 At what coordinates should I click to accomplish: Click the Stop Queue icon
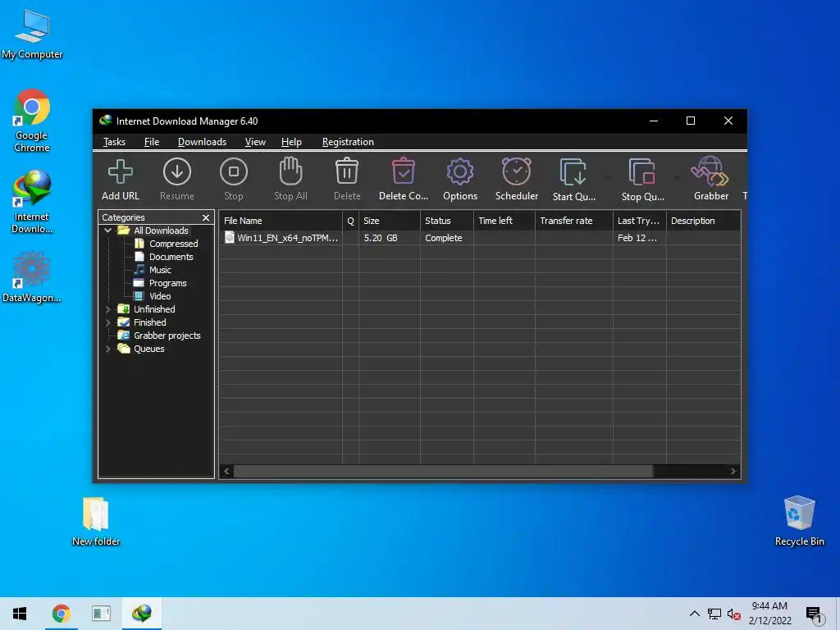(x=642, y=172)
